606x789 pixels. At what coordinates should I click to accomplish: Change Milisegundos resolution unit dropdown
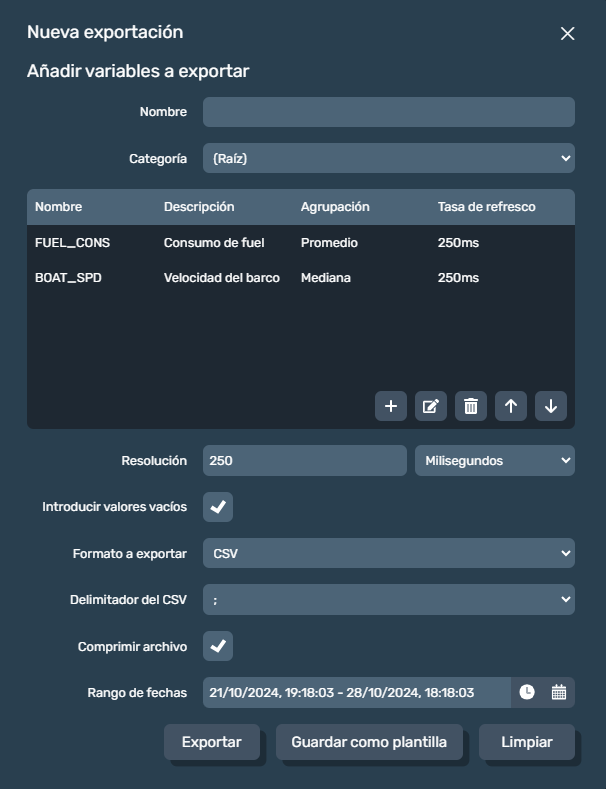coord(495,460)
